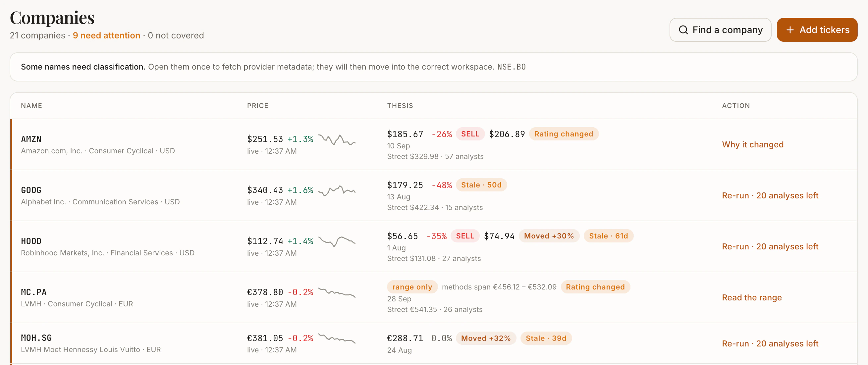Click Rating changed badge on AMZN row

(564, 134)
